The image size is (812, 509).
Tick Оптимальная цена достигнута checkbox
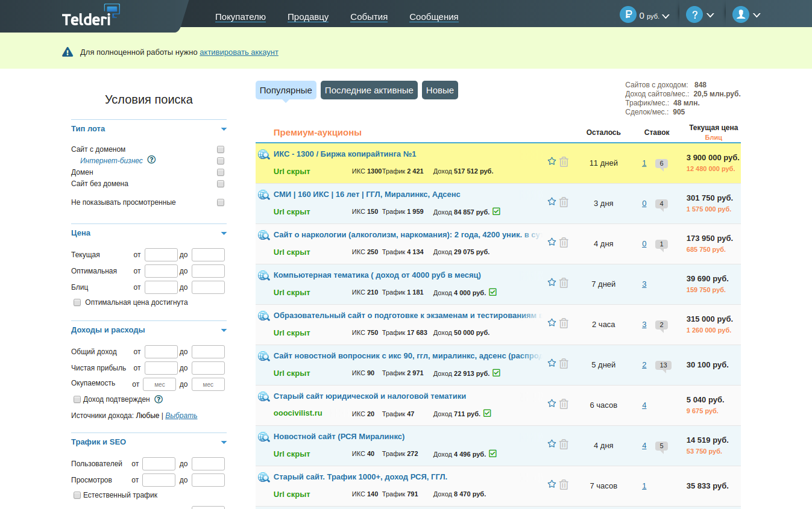[77, 302]
